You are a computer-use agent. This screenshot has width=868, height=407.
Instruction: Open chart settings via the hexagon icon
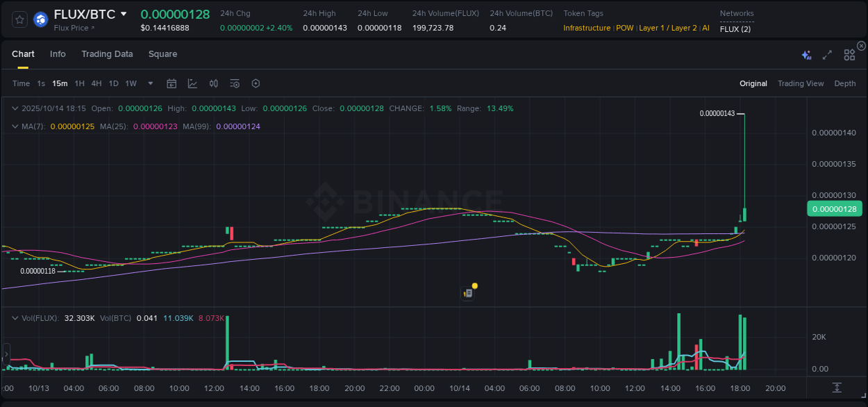(x=256, y=83)
